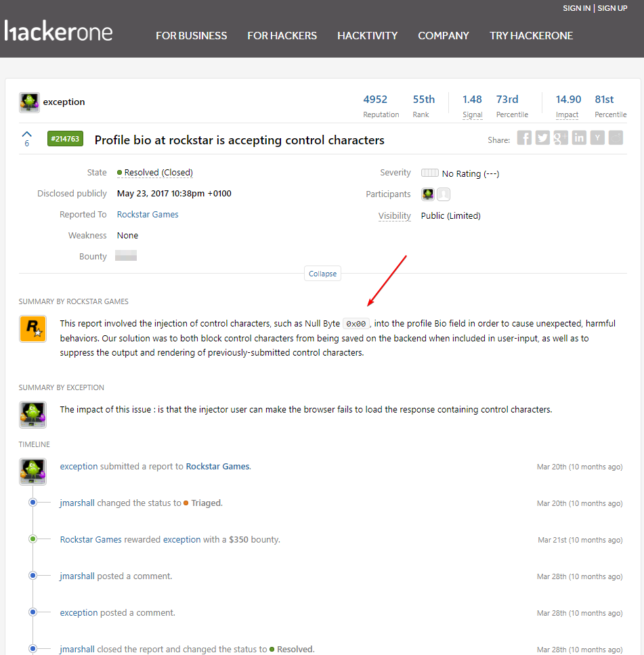Click the 0x00 code snippet
Image resolution: width=644 pixels, height=655 pixels.
pos(356,324)
